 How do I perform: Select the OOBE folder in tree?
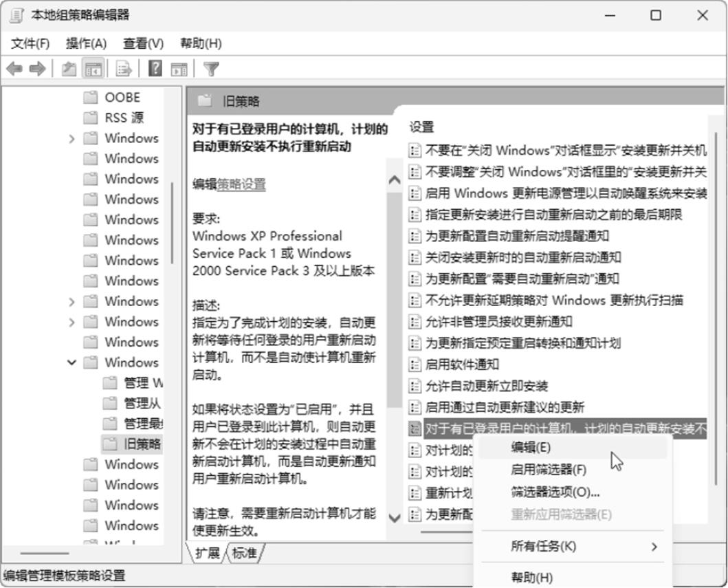click(122, 98)
